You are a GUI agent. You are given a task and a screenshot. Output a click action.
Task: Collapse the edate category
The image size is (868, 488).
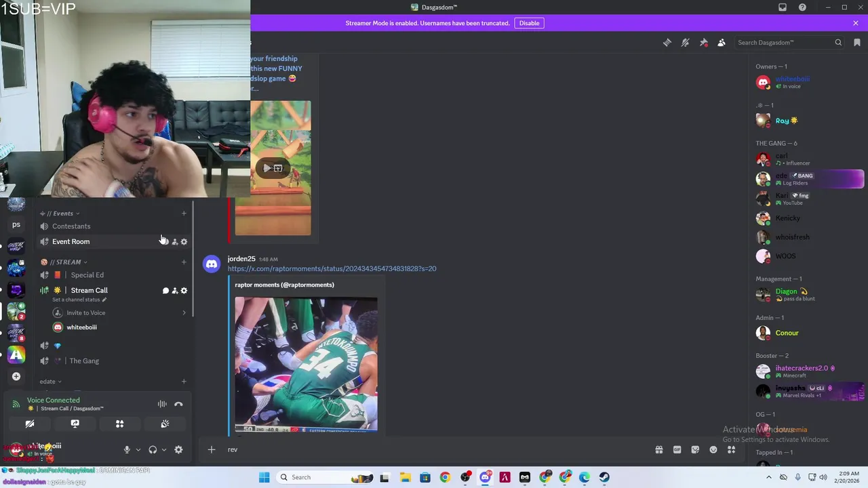[51, 382]
